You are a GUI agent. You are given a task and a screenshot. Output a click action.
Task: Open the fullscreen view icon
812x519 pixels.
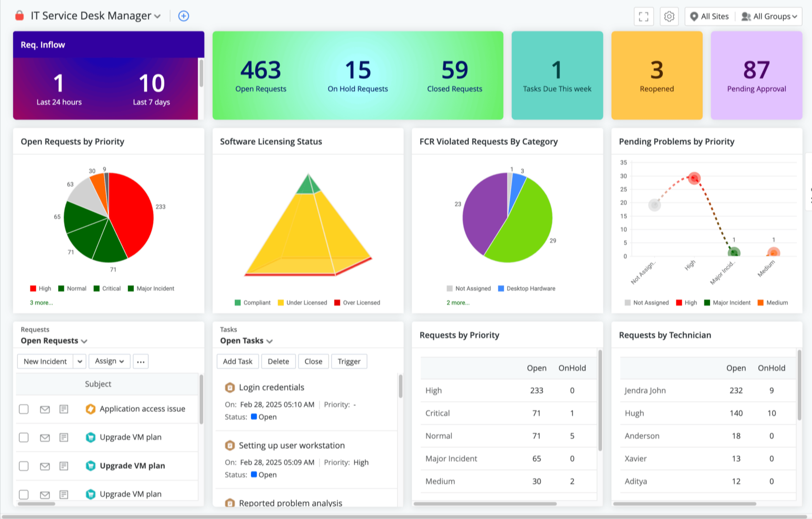[x=644, y=16]
